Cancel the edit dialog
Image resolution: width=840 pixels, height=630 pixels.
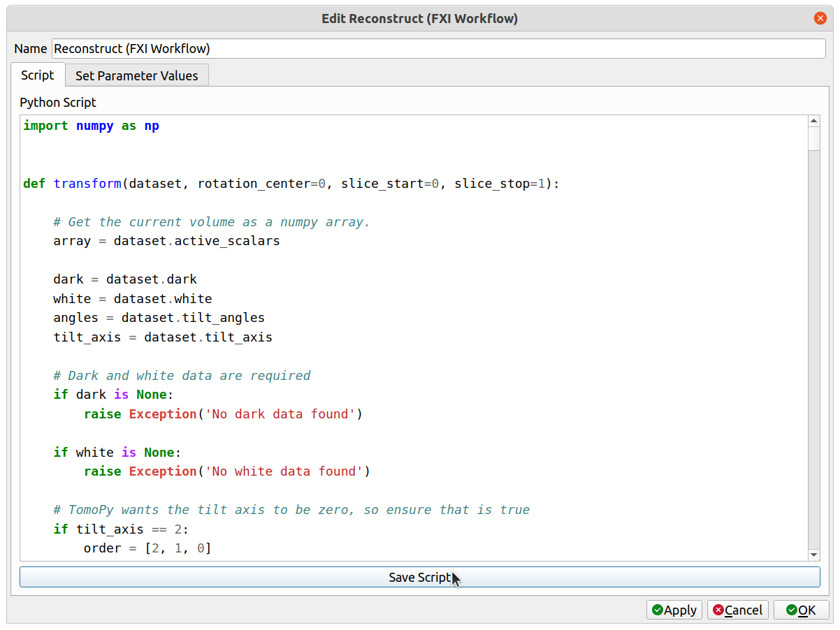[737, 610]
